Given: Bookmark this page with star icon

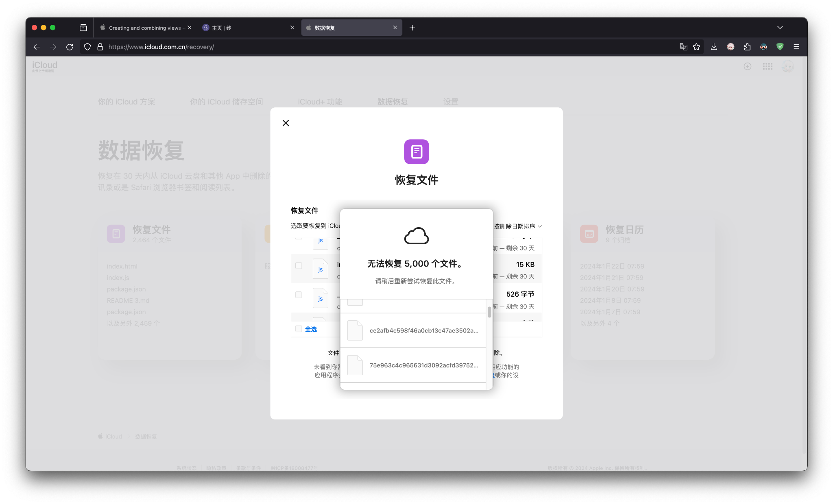Looking at the screenshot, I should coord(696,47).
